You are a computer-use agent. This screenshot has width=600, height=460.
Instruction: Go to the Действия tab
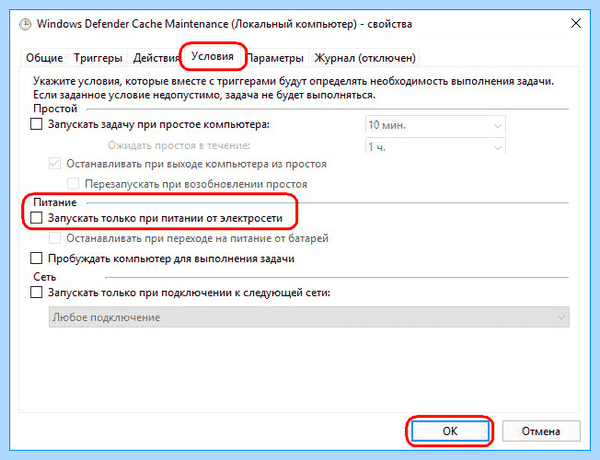pos(155,58)
